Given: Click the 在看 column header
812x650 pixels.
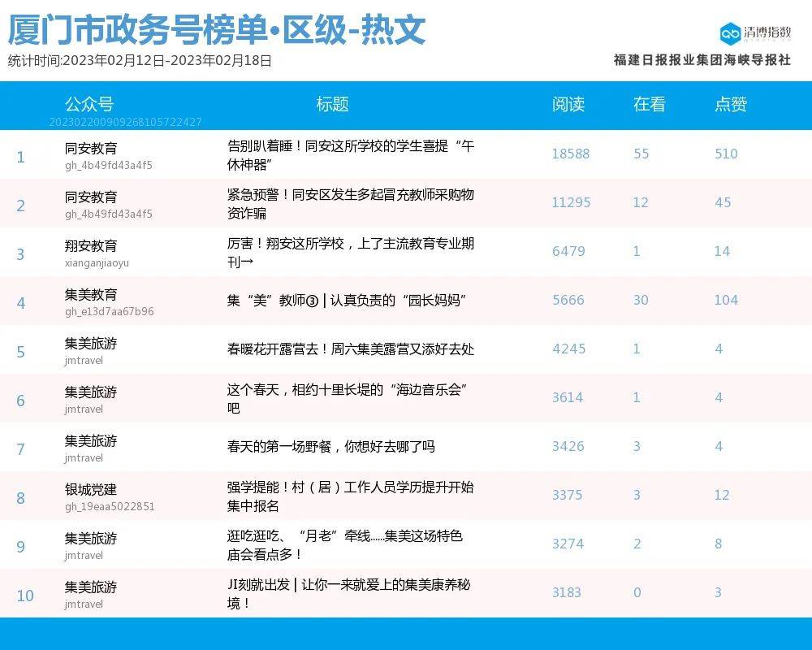Looking at the screenshot, I should click(650, 104).
